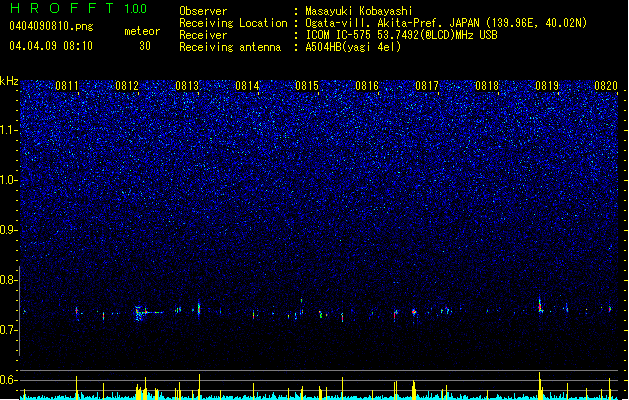The width and height of the screenshot is (629, 400).
Task: Click the 1.1 kHz axis label
Action: [8, 130]
